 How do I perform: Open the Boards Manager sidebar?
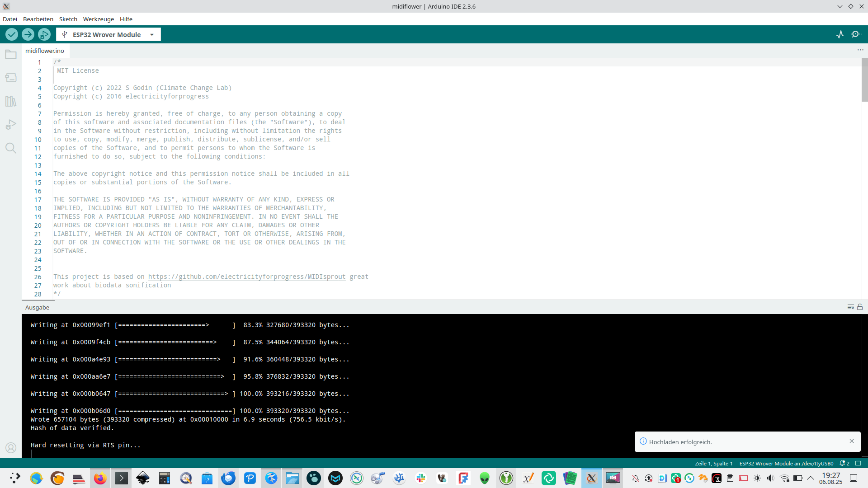tap(11, 78)
